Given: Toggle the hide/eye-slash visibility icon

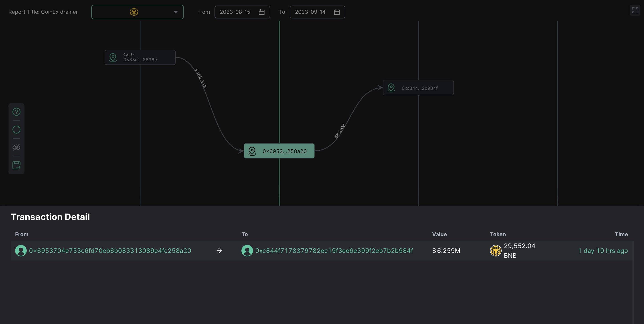Looking at the screenshot, I should (16, 147).
